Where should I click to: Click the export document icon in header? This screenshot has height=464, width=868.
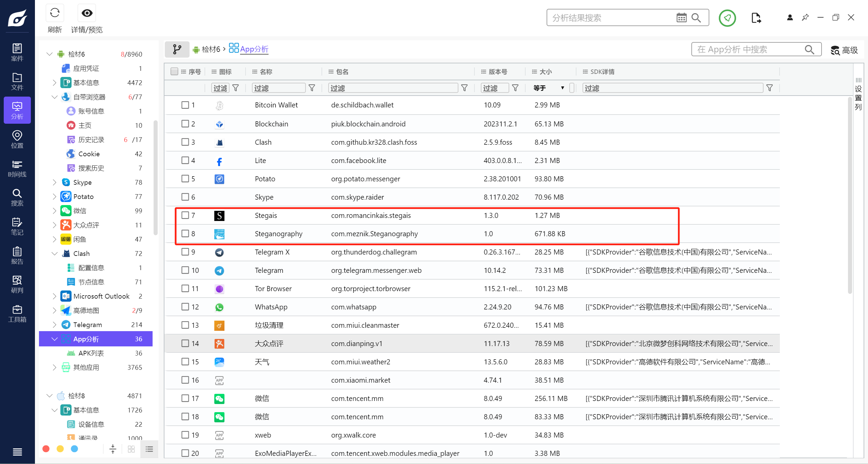pos(756,18)
